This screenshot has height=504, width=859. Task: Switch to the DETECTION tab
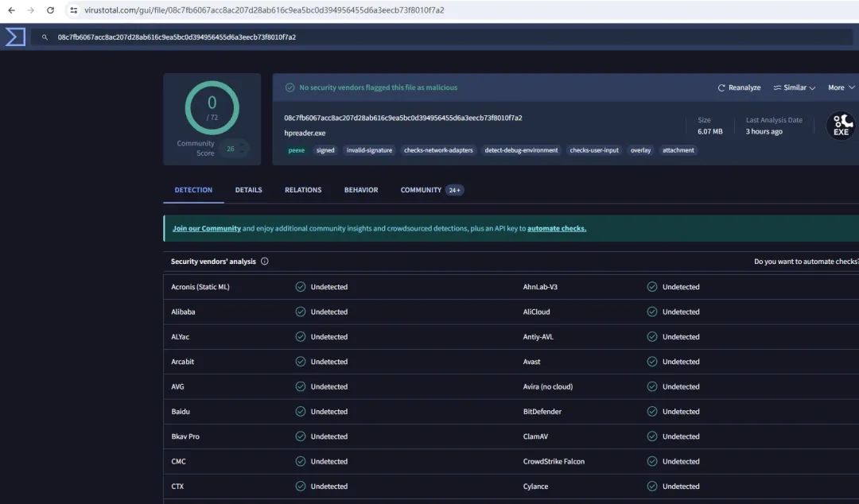click(193, 190)
